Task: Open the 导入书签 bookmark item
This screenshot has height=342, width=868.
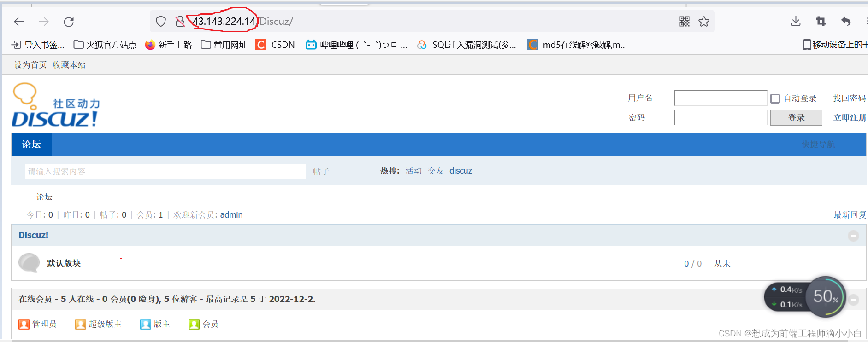Action: [38, 45]
